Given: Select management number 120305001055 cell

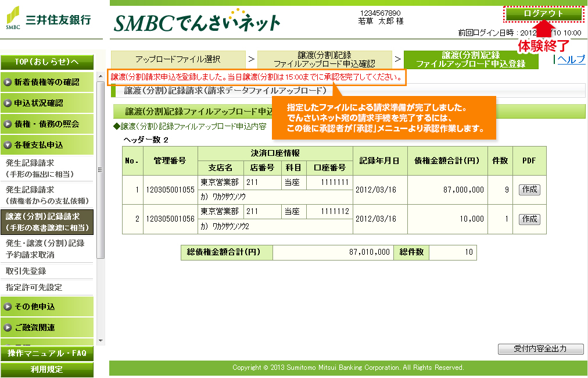Looking at the screenshot, I should (x=170, y=190).
